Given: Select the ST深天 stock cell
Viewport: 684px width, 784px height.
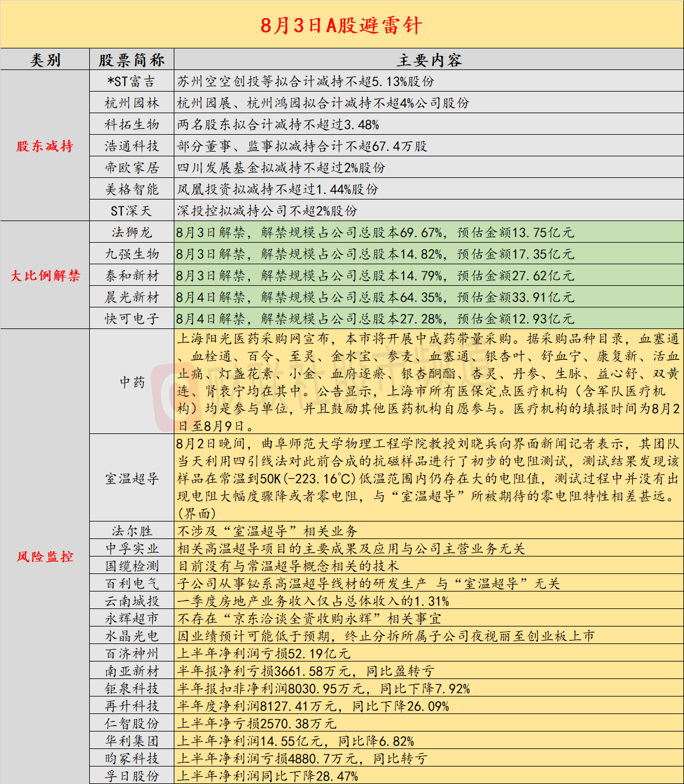Looking at the screenshot, I should tap(132, 211).
